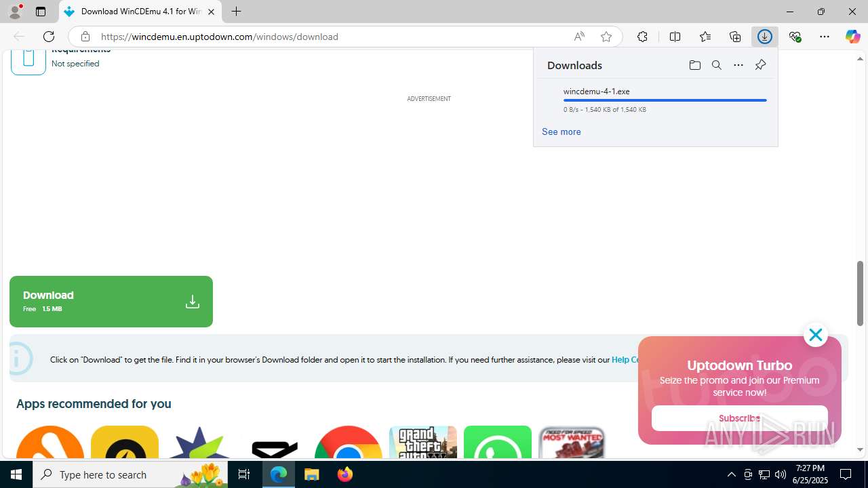868x488 pixels.
Task: Click the Help Center link
Action: click(x=625, y=360)
